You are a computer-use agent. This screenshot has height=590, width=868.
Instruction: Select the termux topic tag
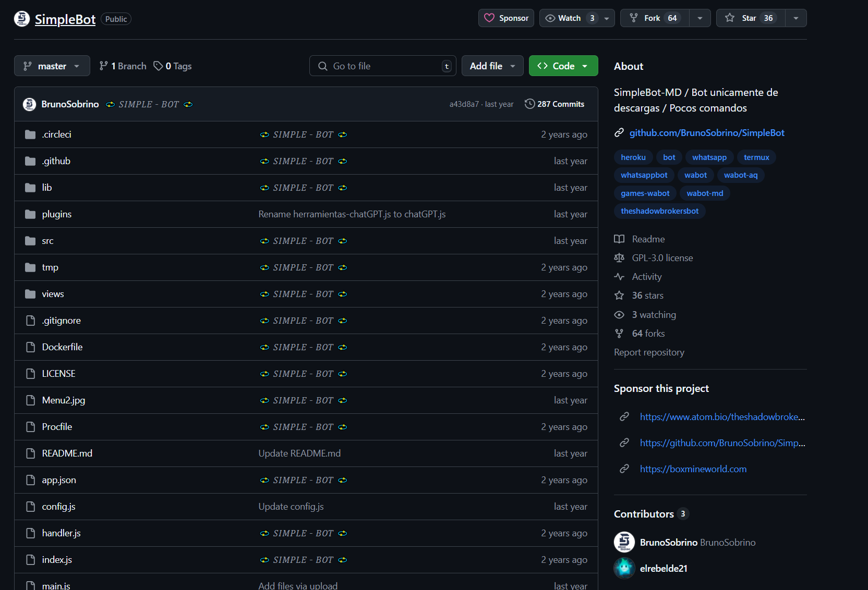(x=756, y=157)
